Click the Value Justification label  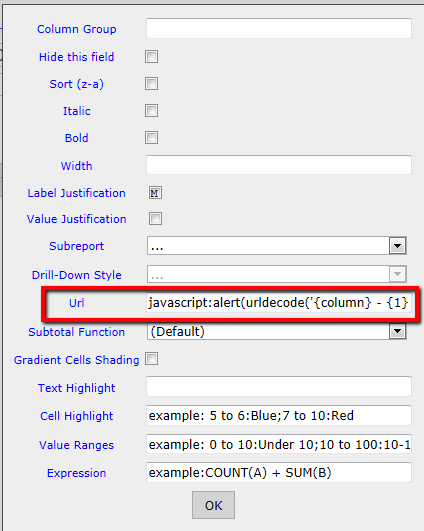pyautogui.click(x=77, y=219)
